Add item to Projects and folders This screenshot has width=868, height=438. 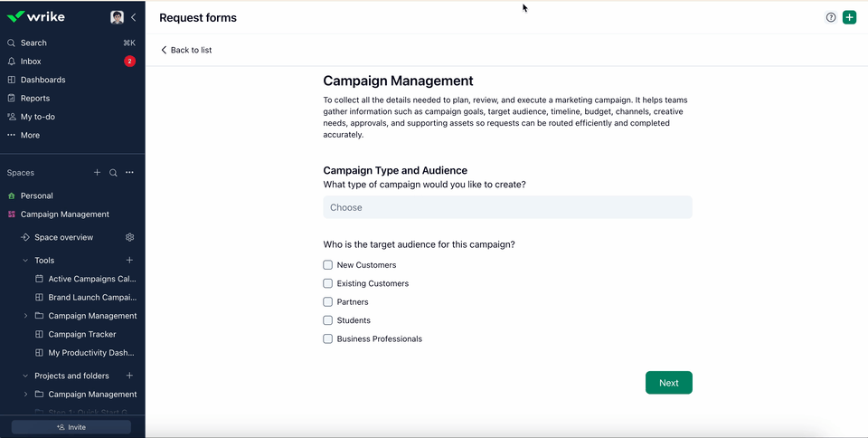(x=129, y=376)
